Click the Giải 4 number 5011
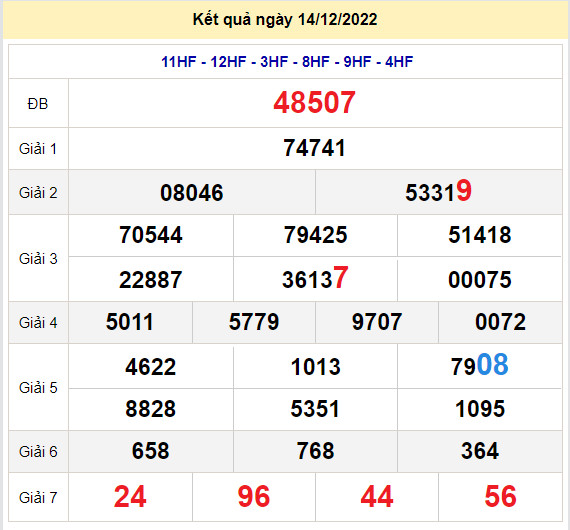 coord(130,322)
